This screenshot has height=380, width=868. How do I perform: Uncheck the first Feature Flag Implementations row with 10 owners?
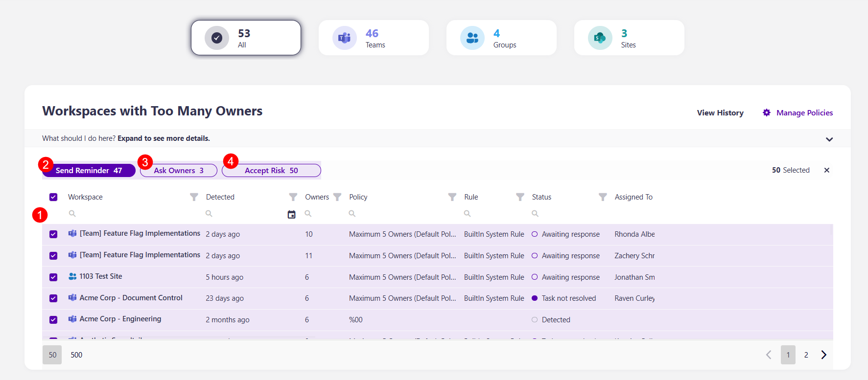(x=53, y=234)
